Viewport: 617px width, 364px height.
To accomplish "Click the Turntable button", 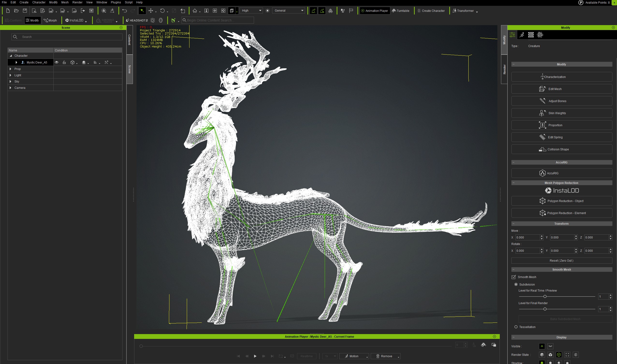I will click(400, 11).
